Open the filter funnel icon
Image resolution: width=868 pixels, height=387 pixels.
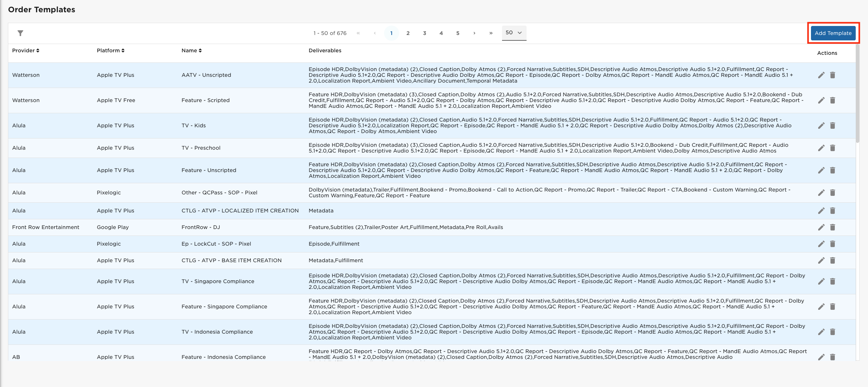coord(21,33)
